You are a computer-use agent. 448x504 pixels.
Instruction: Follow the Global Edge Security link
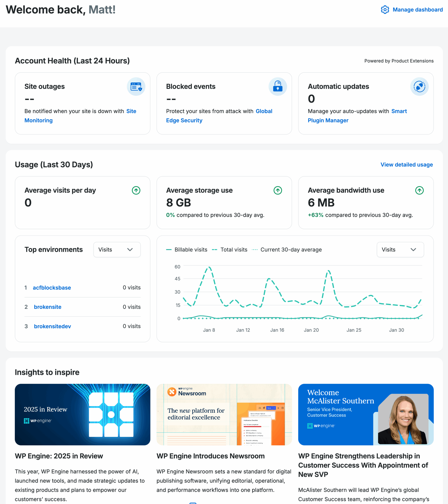pos(184,120)
